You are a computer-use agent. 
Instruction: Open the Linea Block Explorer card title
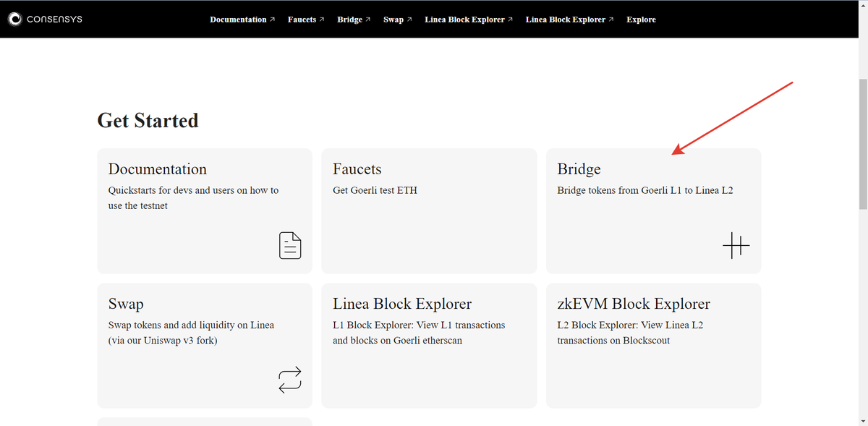coord(402,304)
